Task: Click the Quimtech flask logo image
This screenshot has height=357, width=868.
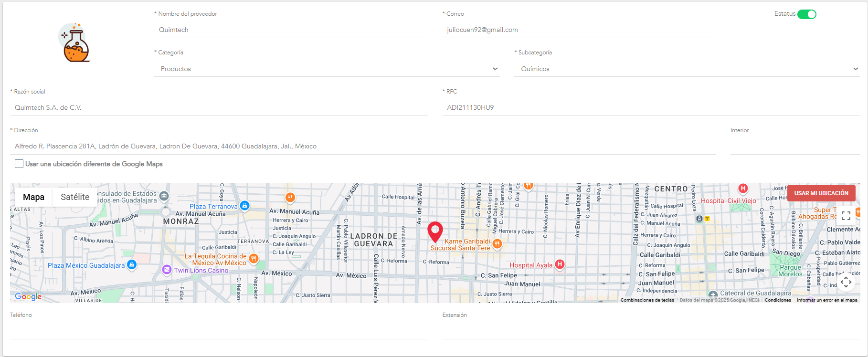Action: tap(75, 43)
